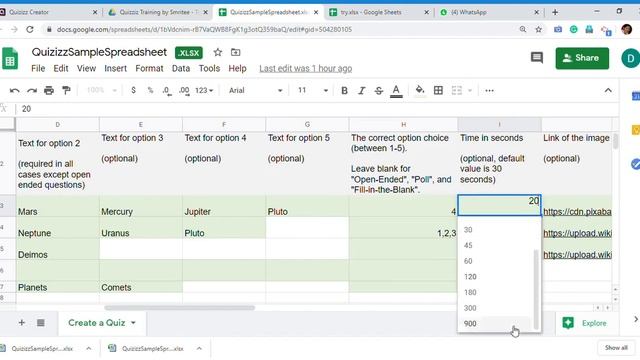Viewport: 640px width, 360px height.
Task: Toggle Italic formatting
Action: point(361,90)
